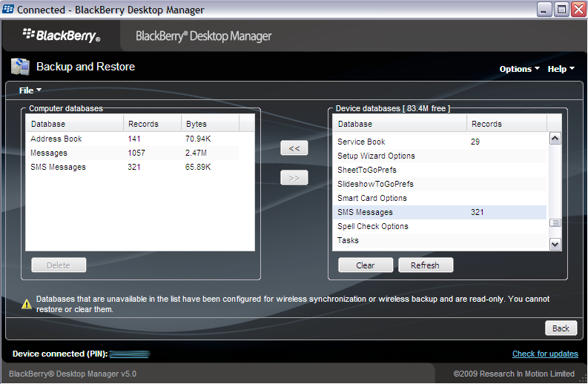Sort computer databases by Bytes column

click(210, 124)
